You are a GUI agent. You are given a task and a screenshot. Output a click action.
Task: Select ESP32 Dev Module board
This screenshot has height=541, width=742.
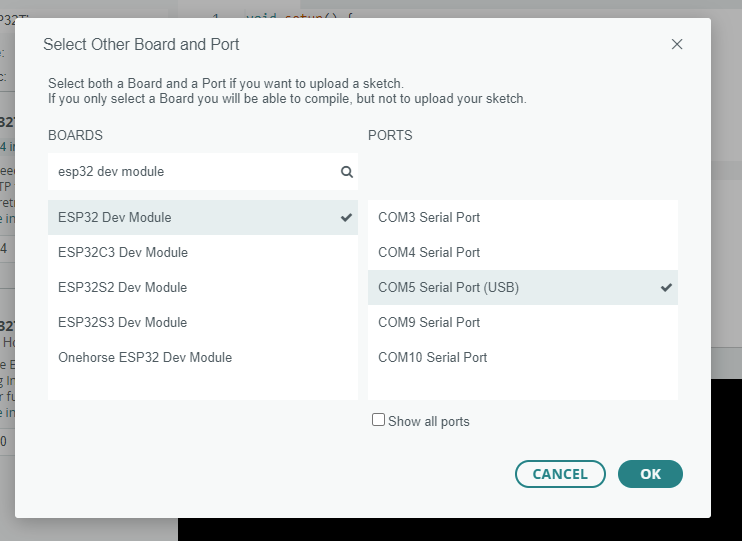point(114,217)
